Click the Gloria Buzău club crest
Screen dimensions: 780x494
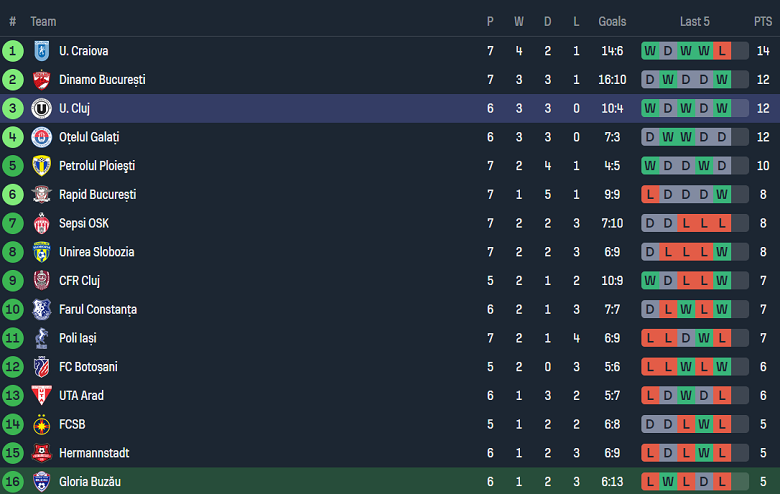[x=42, y=482]
